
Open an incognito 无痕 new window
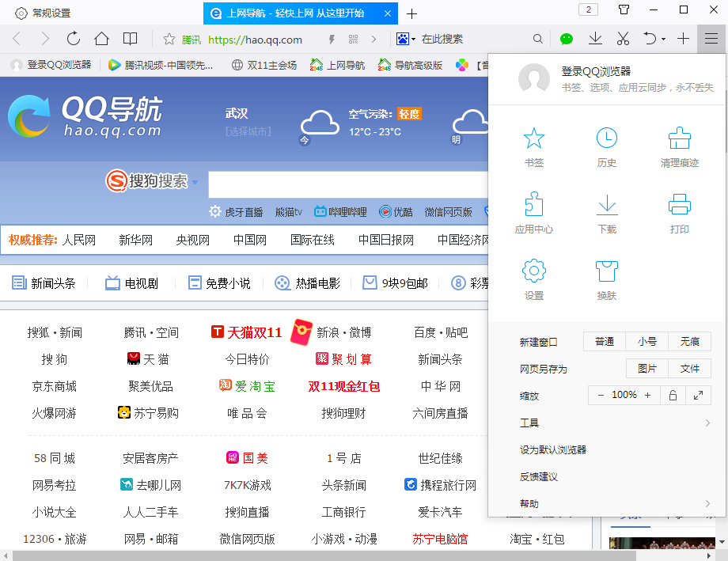point(688,341)
